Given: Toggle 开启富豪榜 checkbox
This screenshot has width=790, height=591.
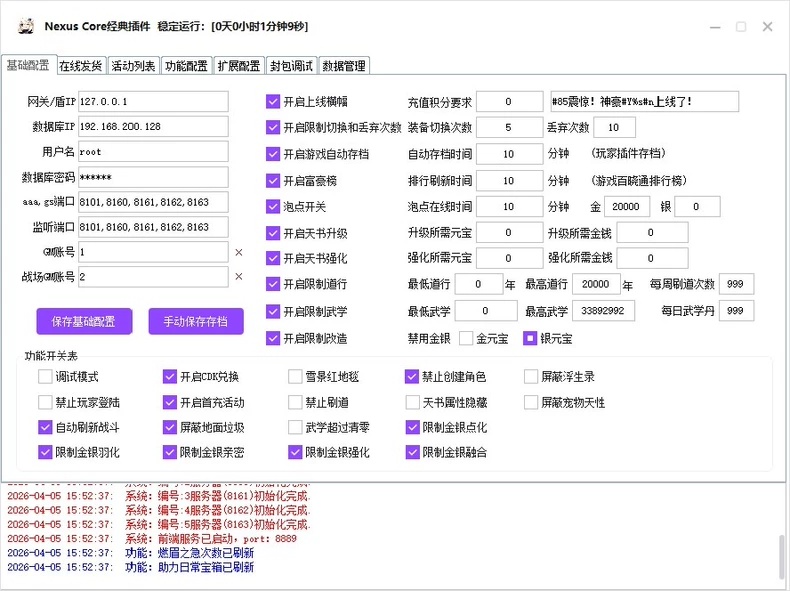Looking at the screenshot, I should 273,180.
